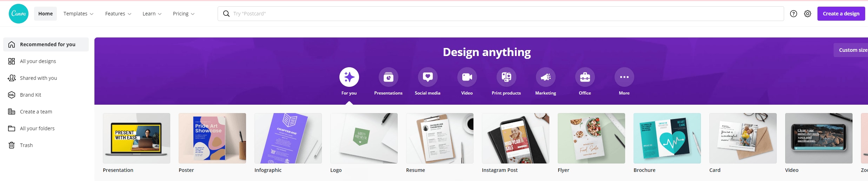Select the Presentations category icon
868x181 pixels.
point(388,77)
